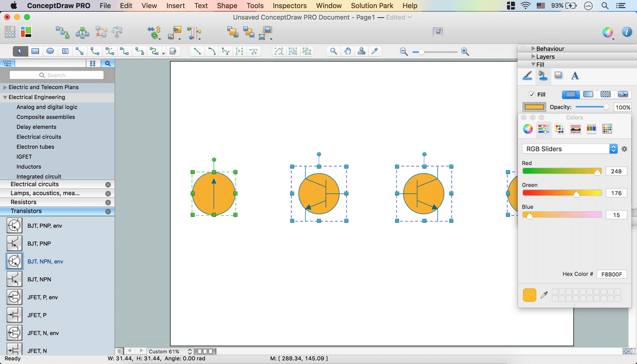Uncheck the Fill checkbox
The height and width of the screenshot is (364, 637).
(x=532, y=94)
